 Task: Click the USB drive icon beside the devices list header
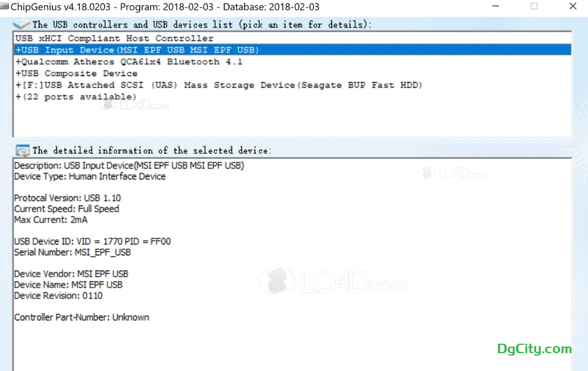(22, 24)
